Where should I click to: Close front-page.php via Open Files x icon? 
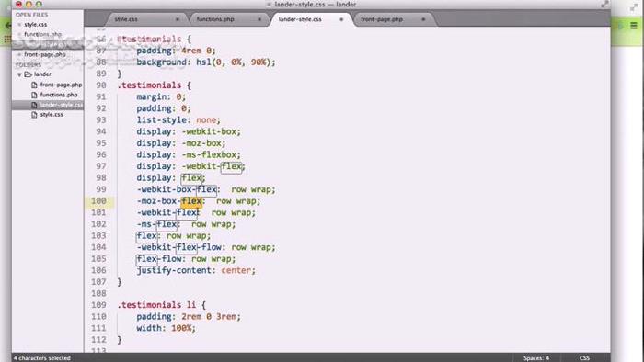coord(19,54)
